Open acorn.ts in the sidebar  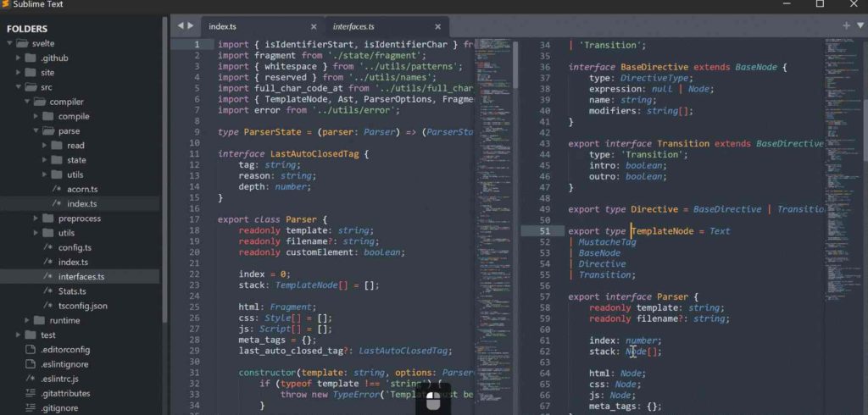(82, 189)
